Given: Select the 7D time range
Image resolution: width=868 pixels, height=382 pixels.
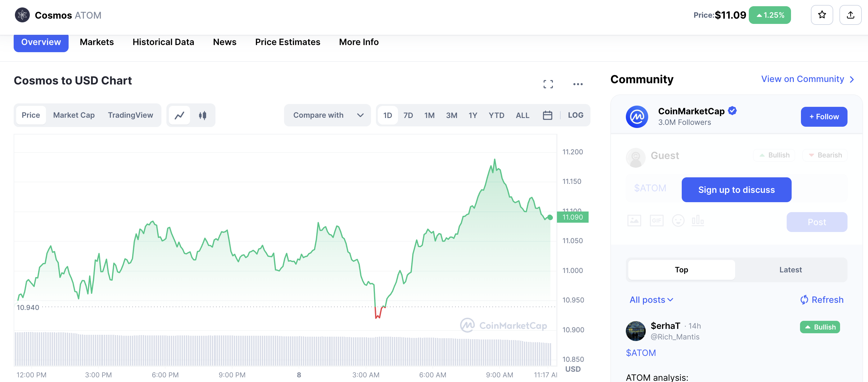Looking at the screenshot, I should (408, 115).
